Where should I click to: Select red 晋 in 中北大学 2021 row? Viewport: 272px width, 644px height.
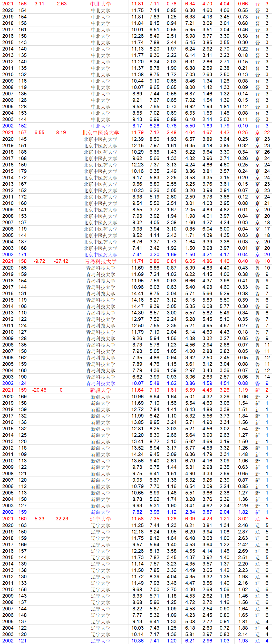[x=258, y=4]
